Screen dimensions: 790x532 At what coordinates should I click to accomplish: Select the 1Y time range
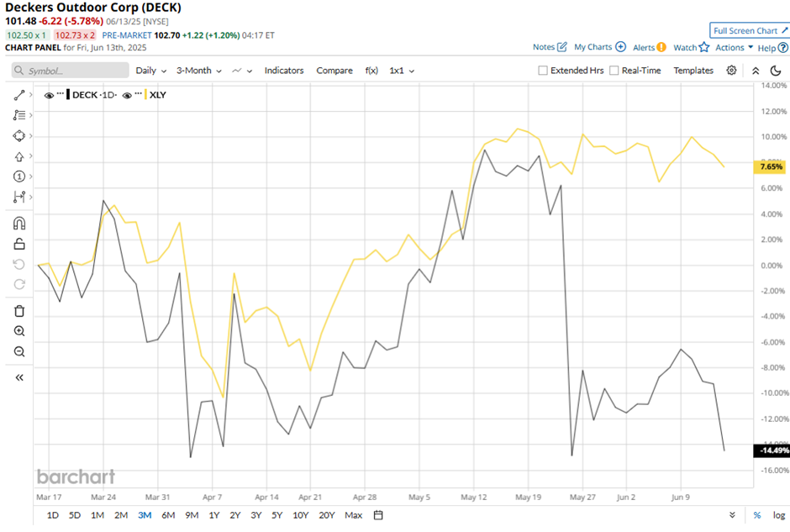(214, 515)
